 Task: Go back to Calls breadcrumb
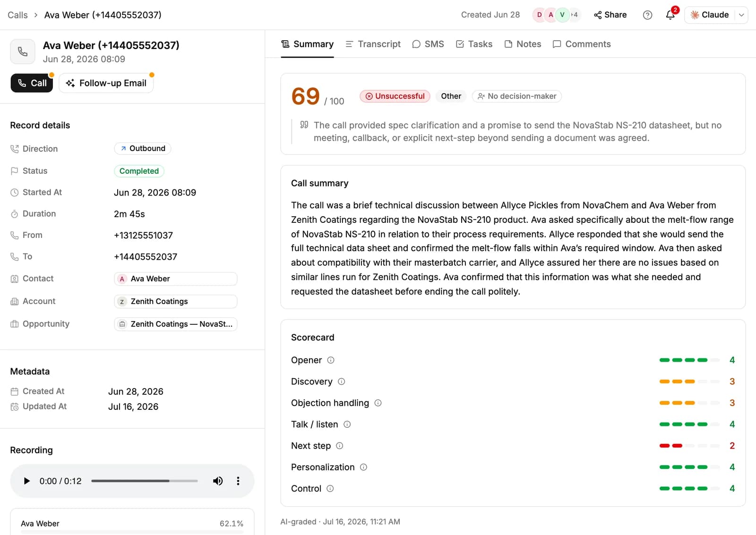18,15
